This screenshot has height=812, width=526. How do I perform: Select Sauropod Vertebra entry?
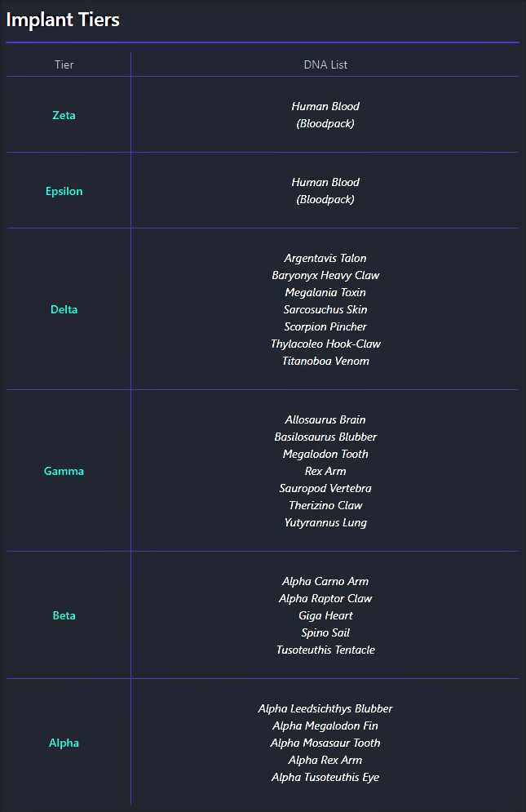tap(325, 488)
